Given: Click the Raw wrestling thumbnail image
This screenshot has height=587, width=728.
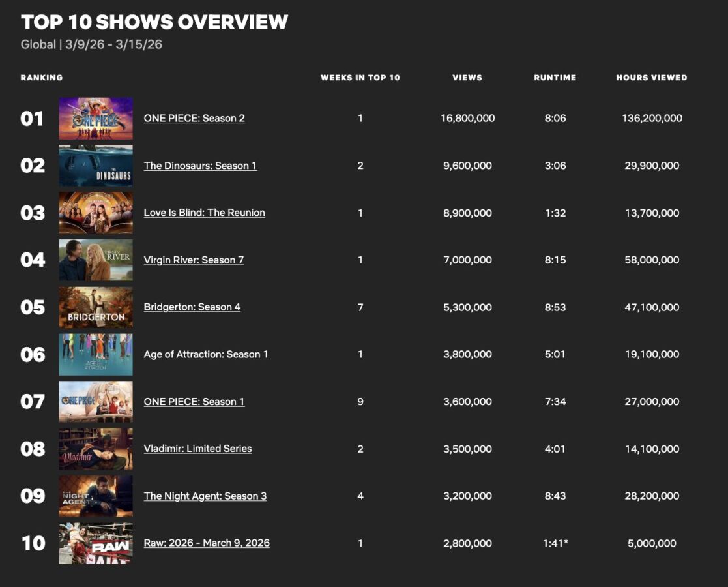Looking at the screenshot, I should 96,543.
